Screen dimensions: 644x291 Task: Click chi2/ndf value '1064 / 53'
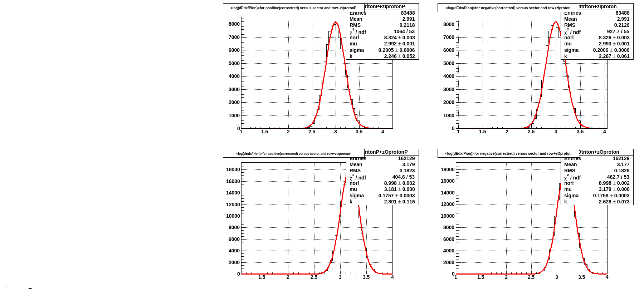click(x=404, y=31)
